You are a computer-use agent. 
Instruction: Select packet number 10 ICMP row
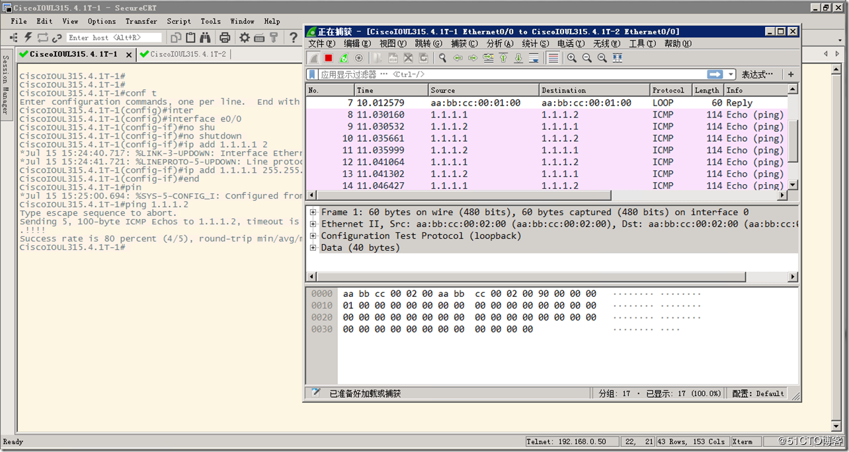tap(547, 139)
